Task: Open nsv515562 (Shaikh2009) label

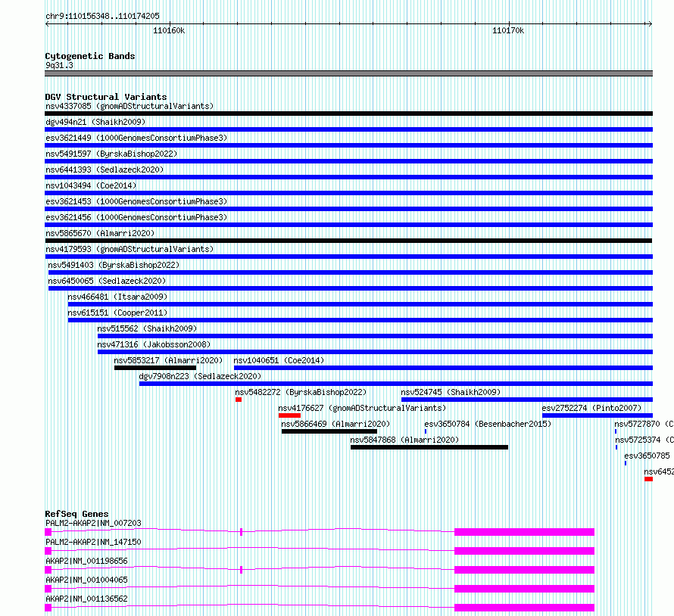Action: pos(147,328)
